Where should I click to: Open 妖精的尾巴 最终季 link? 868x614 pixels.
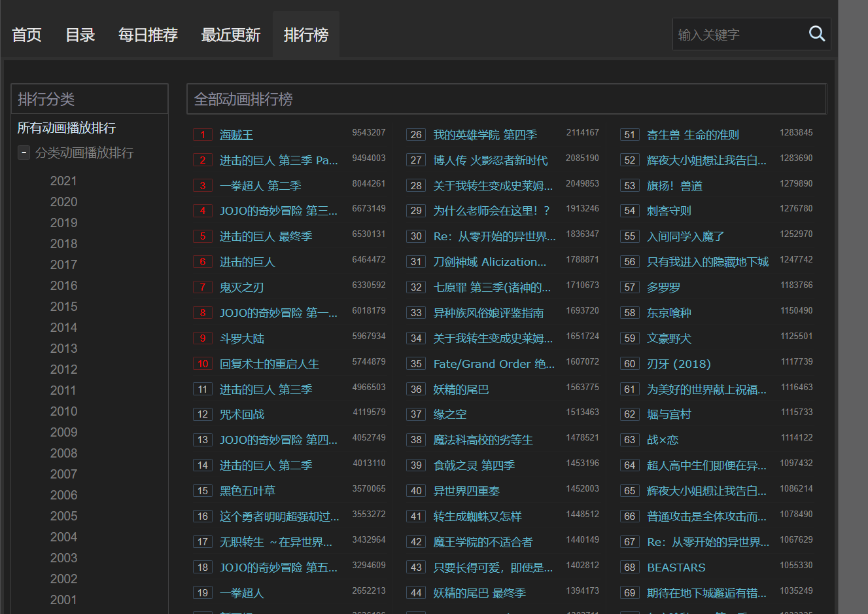point(479,593)
